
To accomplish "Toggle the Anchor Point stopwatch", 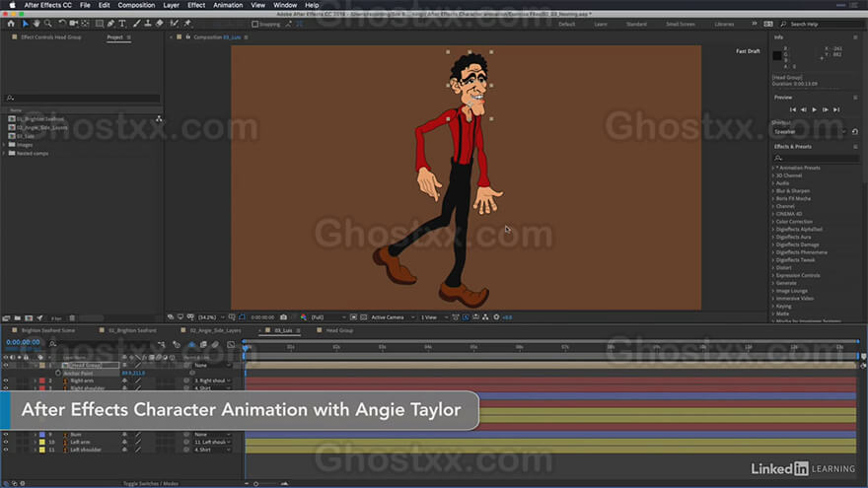I will pos(58,374).
